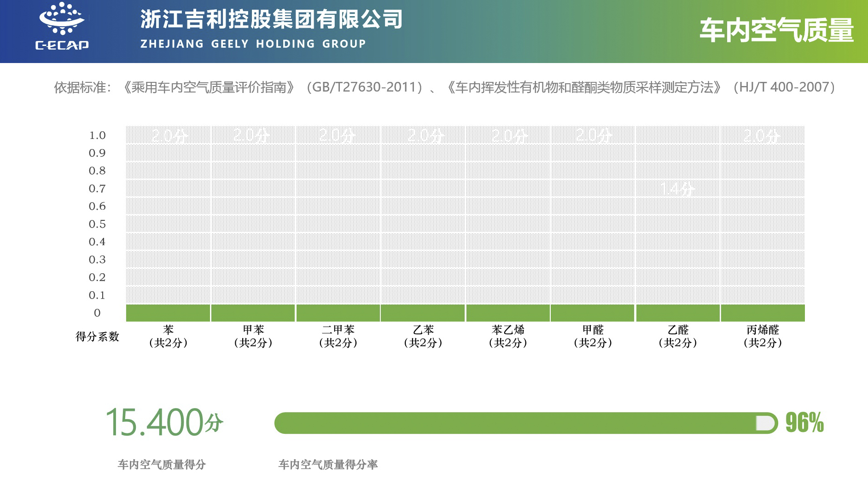Click the 车内空气质量得分 caption
The height and width of the screenshot is (478, 868).
point(162,465)
